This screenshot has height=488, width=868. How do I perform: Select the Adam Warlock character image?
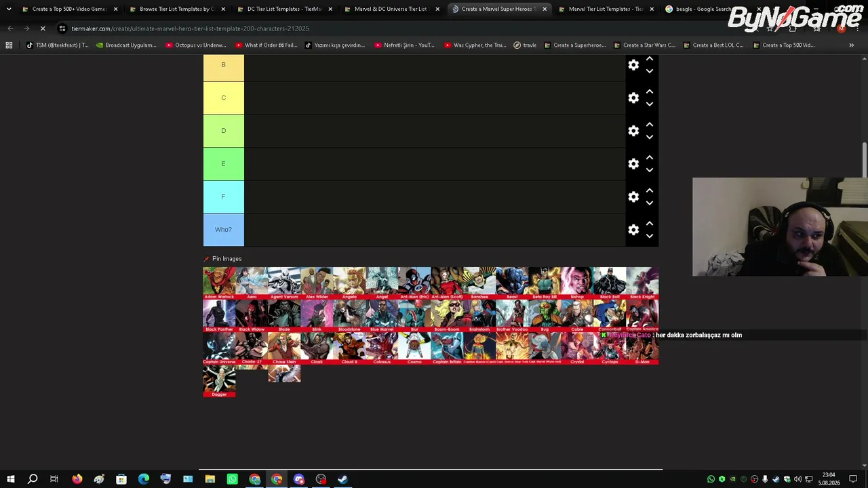coord(219,283)
